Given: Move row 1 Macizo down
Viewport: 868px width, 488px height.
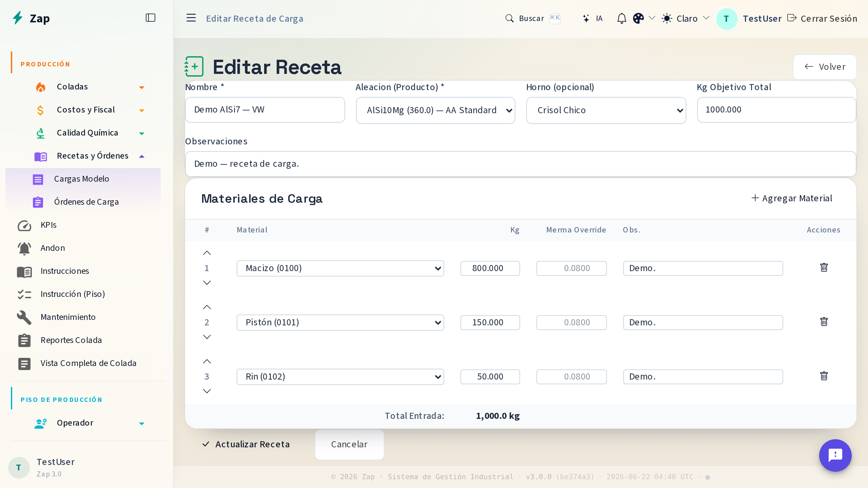Looking at the screenshot, I should [207, 283].
